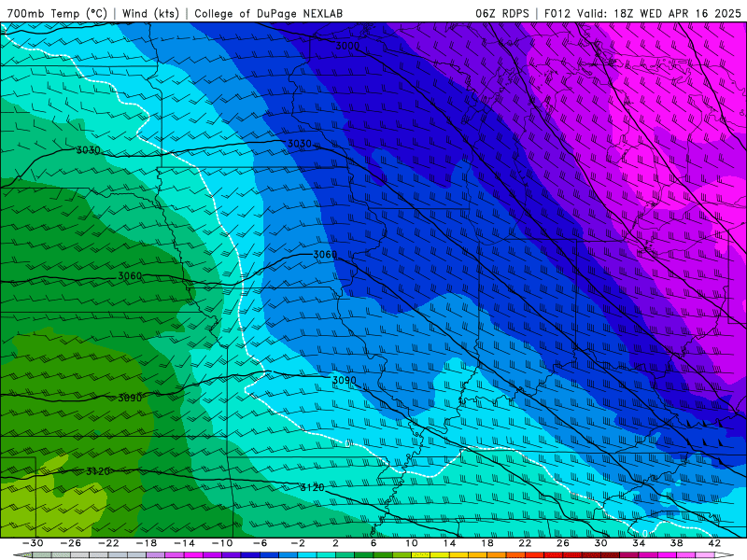Viewport: 747px width, 560px height.
Task: Click the "06Z RDPS" model run label
Action: [x=502, y=13]
